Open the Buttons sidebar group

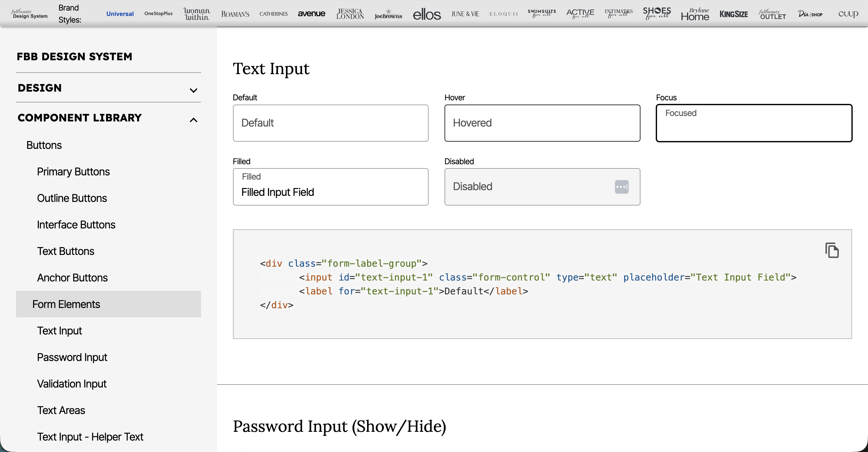pyautogui.click(x=44, y=145)
